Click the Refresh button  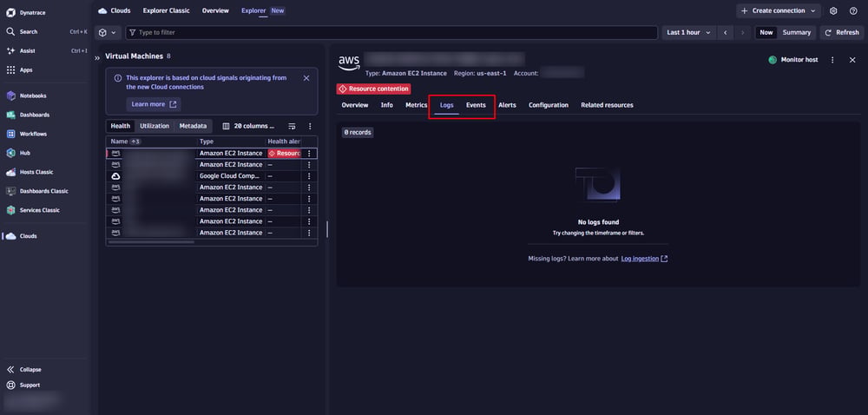[x=841, y=33]
